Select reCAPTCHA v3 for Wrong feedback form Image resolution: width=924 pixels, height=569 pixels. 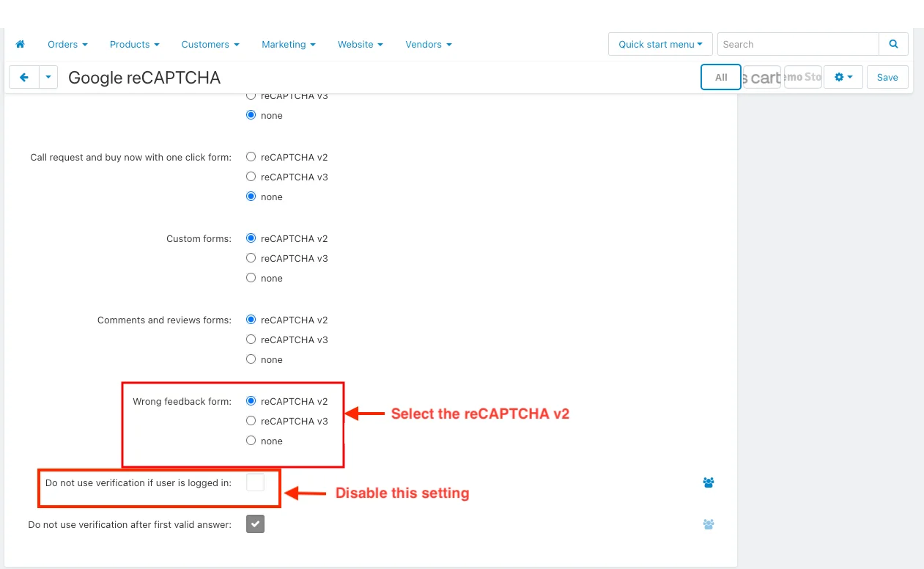(x=251, y=421)
